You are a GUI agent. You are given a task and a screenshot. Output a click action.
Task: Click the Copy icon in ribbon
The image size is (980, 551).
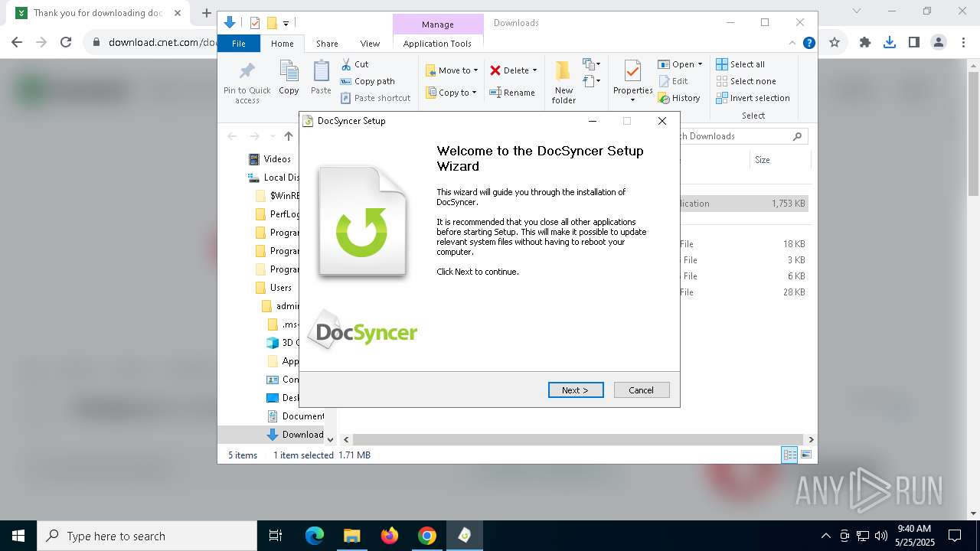coord(289,78)
